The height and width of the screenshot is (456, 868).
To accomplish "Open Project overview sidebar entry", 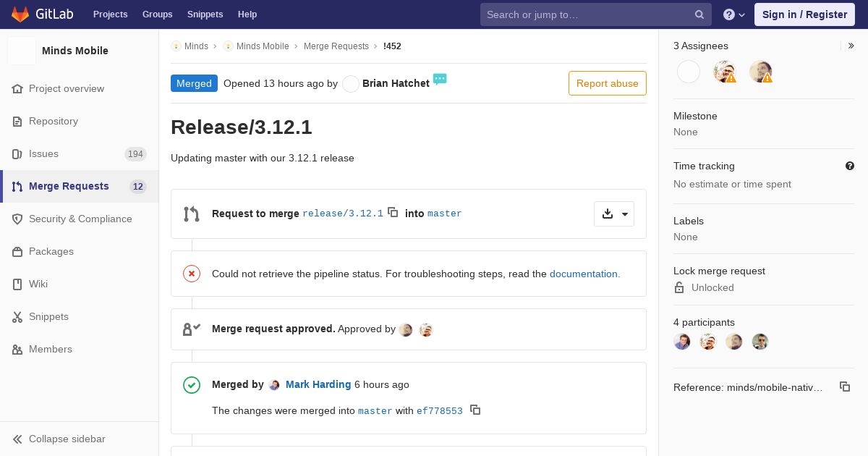I will tap(80, 88).
